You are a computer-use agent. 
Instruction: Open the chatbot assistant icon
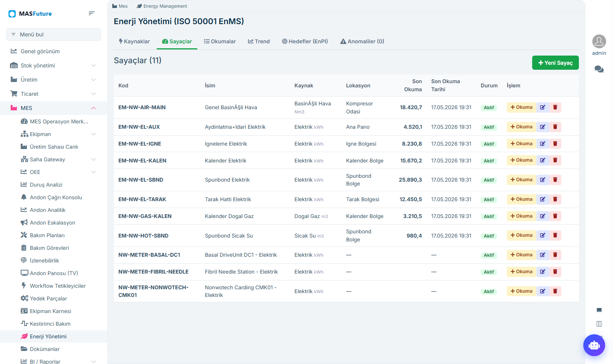pos(594,345)
